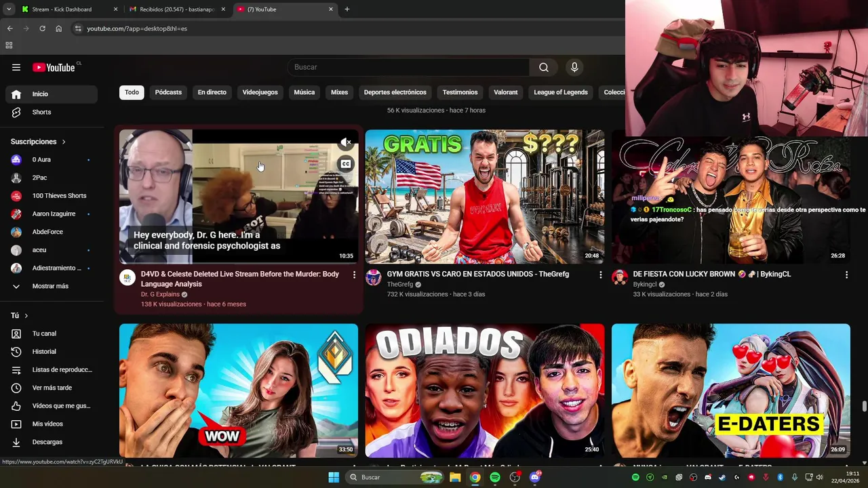Select the Valorant filter chip

pyautogui.click(x=506, y=92)
